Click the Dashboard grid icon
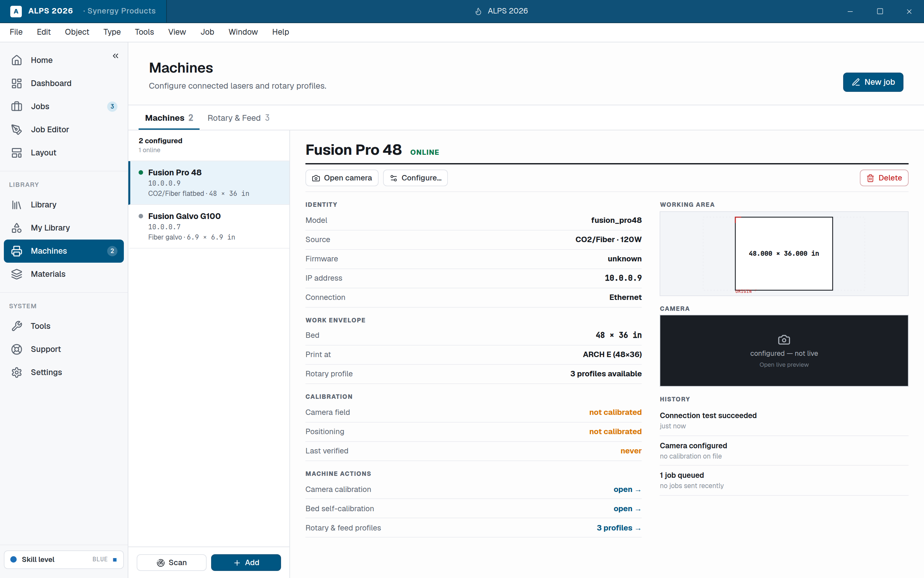The height and width of the screenshot is (578, 924). [x=16, y=83]
